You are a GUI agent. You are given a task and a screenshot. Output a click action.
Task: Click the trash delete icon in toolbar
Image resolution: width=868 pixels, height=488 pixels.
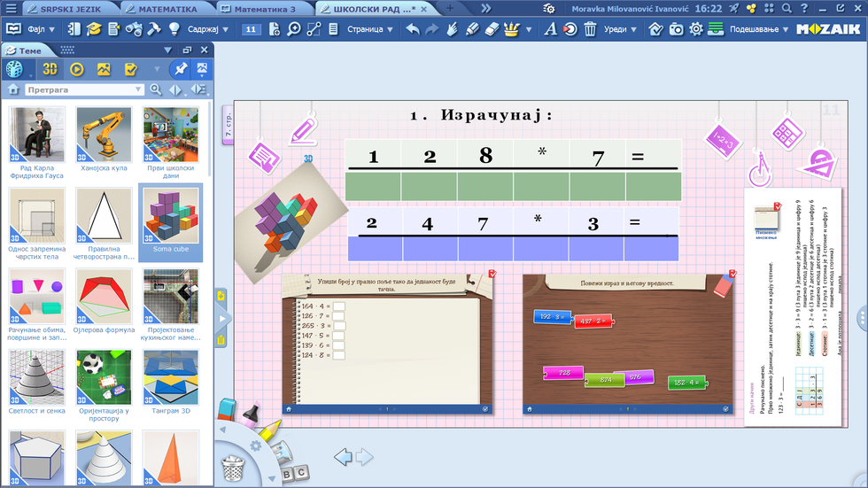[x=590, y=29]
